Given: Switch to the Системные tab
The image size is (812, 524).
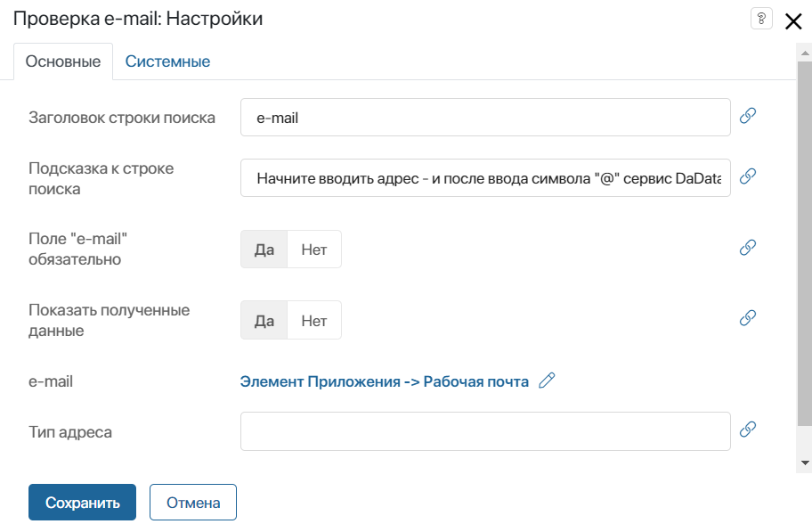Looking at the screenshot, I should click(x=167, y=61).
